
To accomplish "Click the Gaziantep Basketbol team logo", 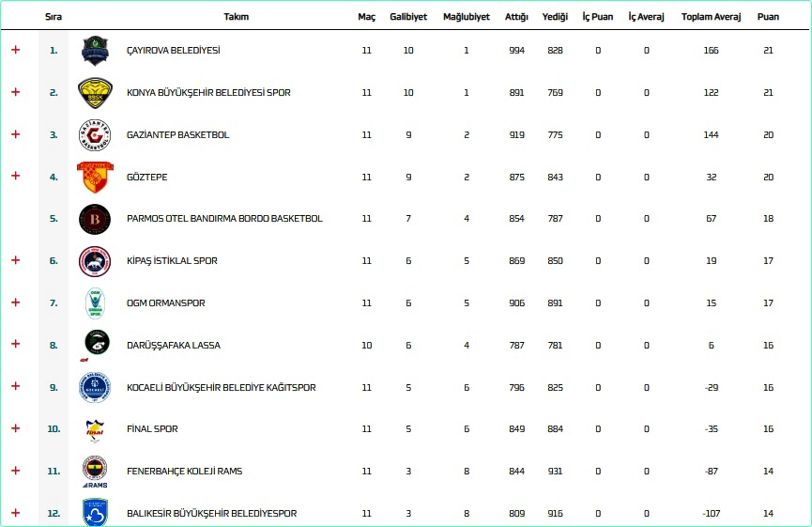I will click(x=95, y=135).
